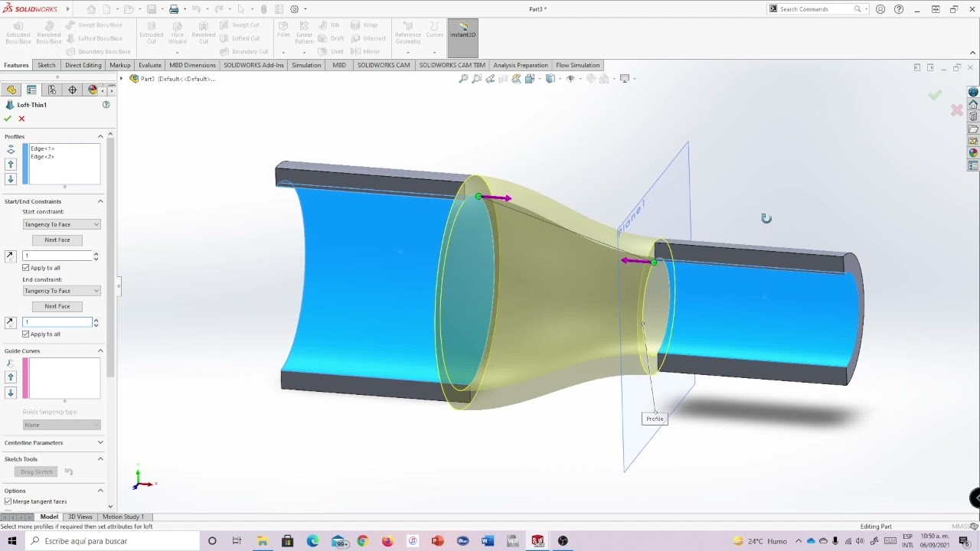
Task: Open the FeatureManager design tree tab icon
Action: [x=11, y=90]
